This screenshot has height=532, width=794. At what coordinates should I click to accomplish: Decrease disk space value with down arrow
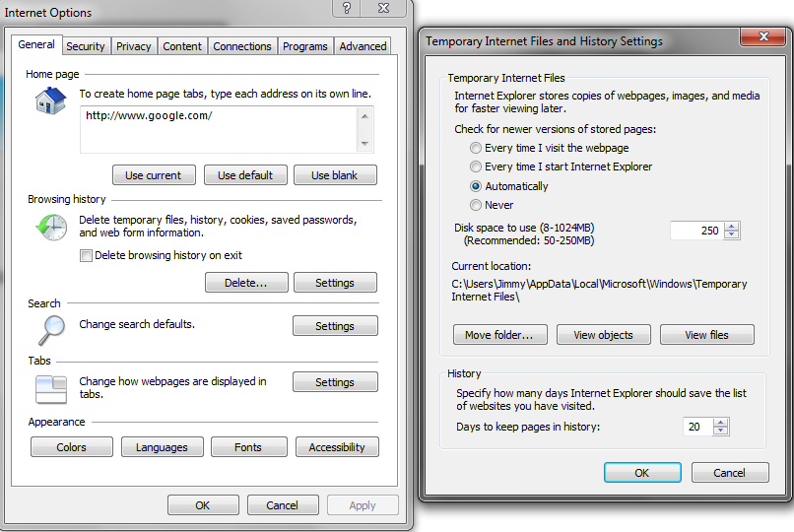pos(732,234)
